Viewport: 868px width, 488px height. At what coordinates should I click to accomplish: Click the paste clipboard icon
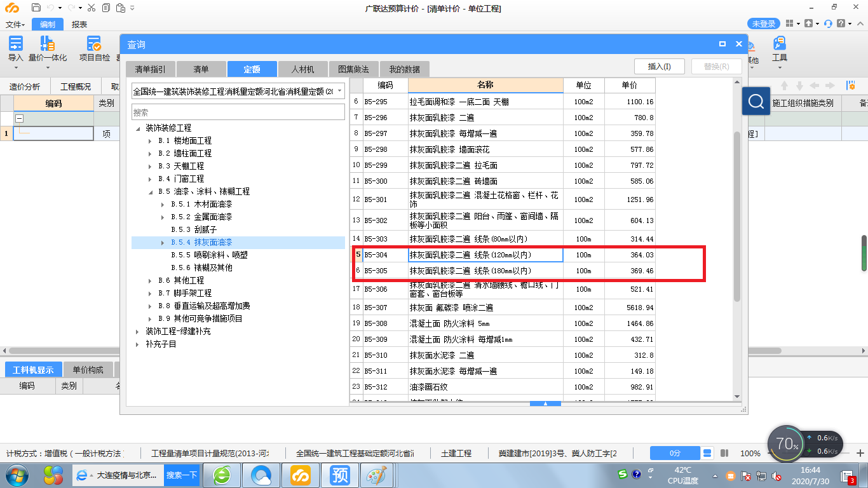[119, 8]
